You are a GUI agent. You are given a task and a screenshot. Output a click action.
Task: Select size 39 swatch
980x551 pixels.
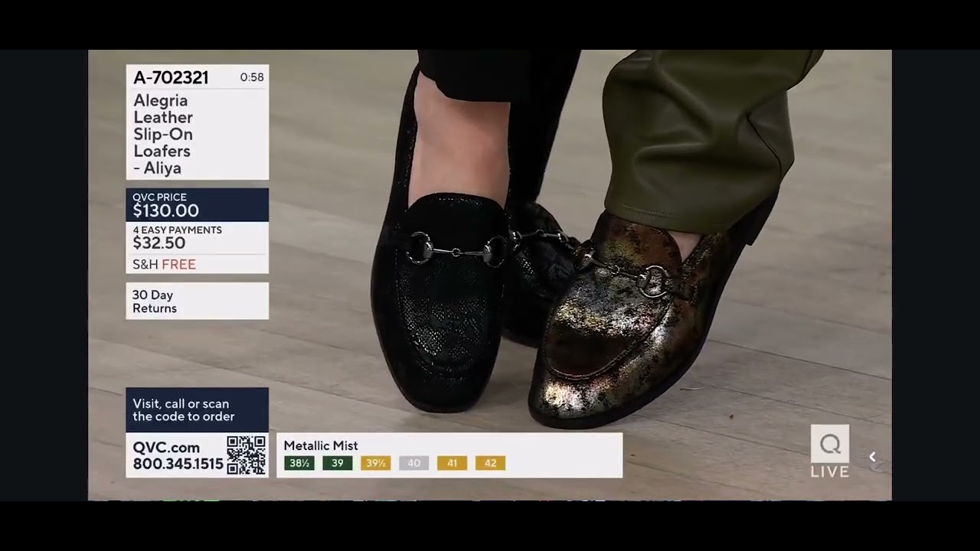[338, 463]
